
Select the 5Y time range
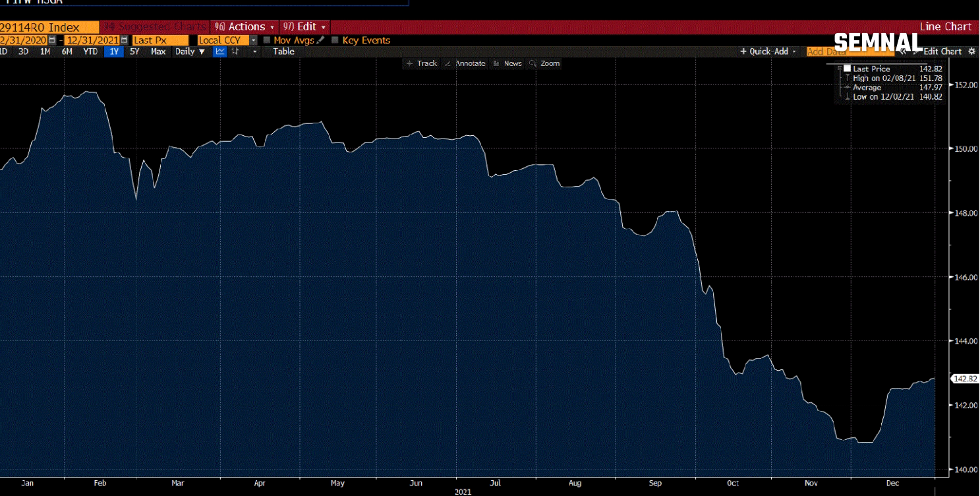135,51
